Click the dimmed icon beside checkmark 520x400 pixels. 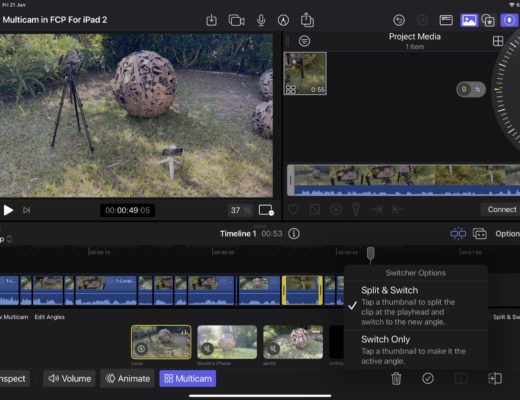click(x=461, y=379)
